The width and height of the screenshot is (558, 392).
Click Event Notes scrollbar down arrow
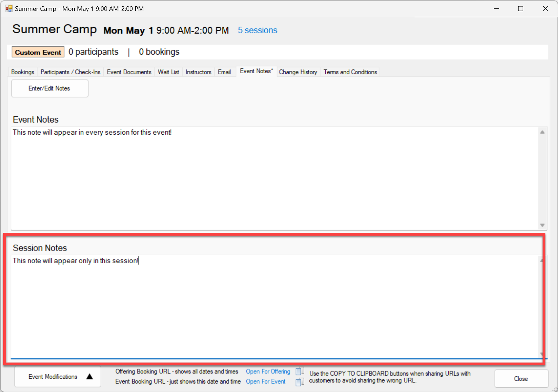(542, 225)
